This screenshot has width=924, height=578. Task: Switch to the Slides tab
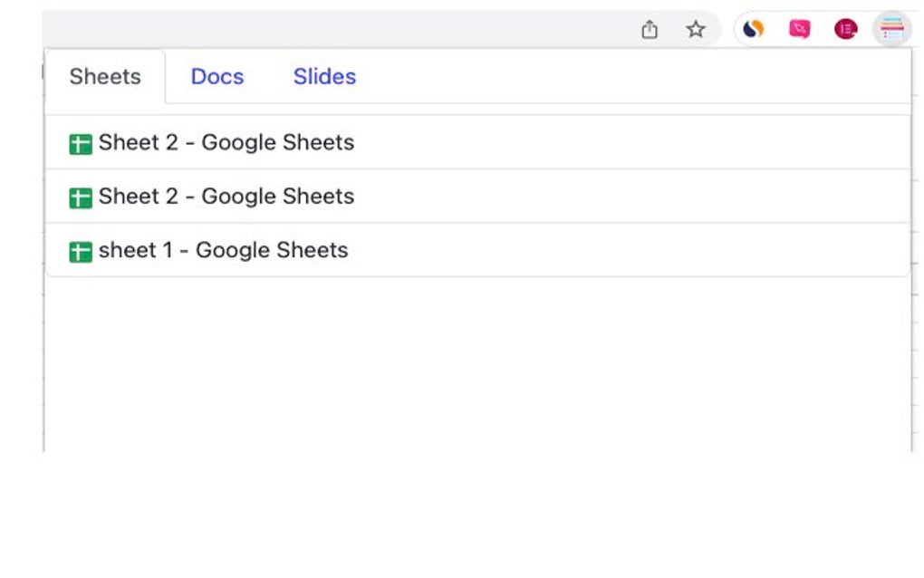(323, 76)
